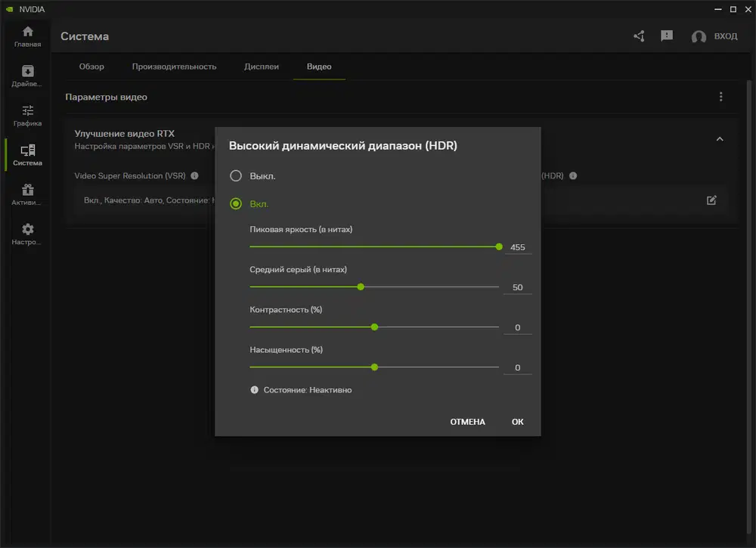The height and width of the screenshot is (548, 756).
Task: Click the share icon in header
Action: pos(639,36)
